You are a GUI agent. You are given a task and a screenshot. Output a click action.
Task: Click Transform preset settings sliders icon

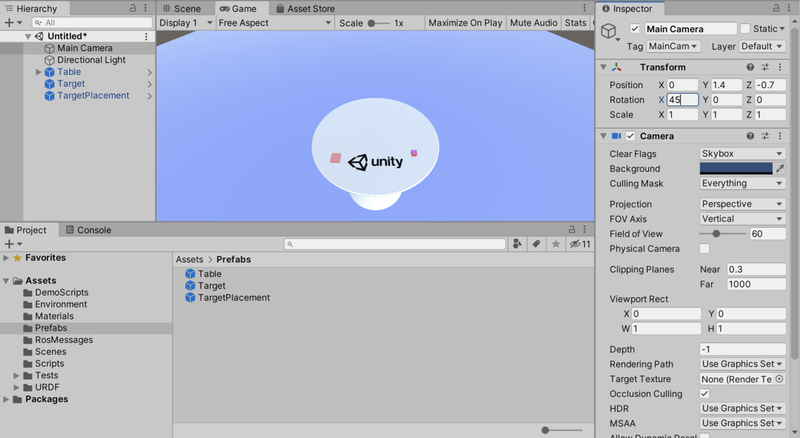(765, 67)
